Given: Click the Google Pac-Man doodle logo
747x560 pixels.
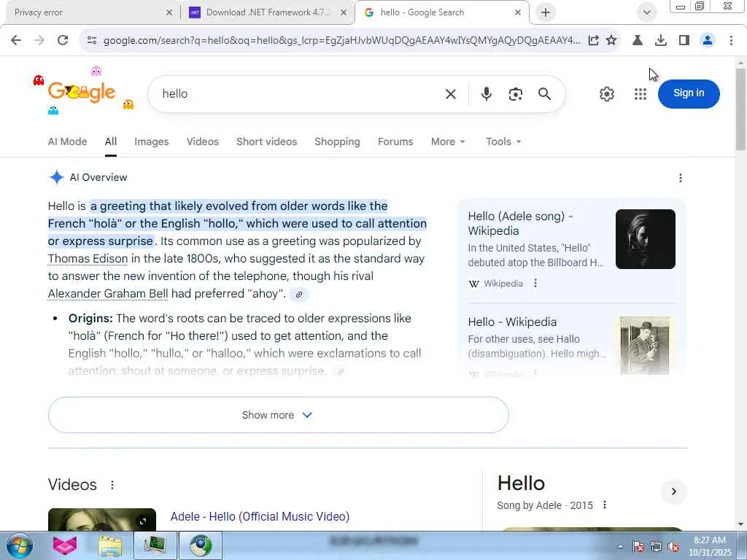Looking at the screenshot, I should pyautogui.click(x=82, y=91).
